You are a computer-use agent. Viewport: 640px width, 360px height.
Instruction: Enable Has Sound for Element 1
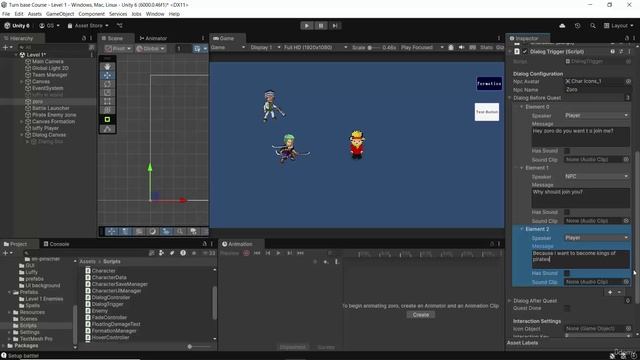pos(567,212)
